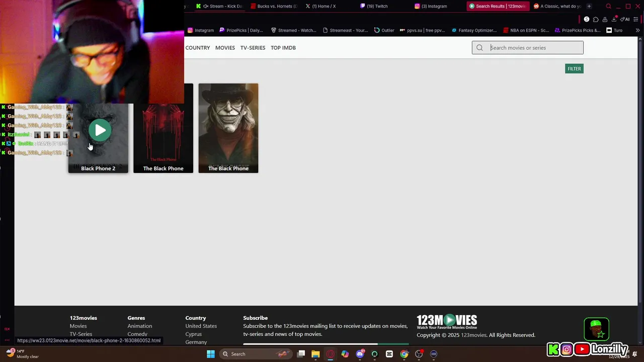Open the Windows Start menu
The image size is (644, 362).
(x=211, y=354)
